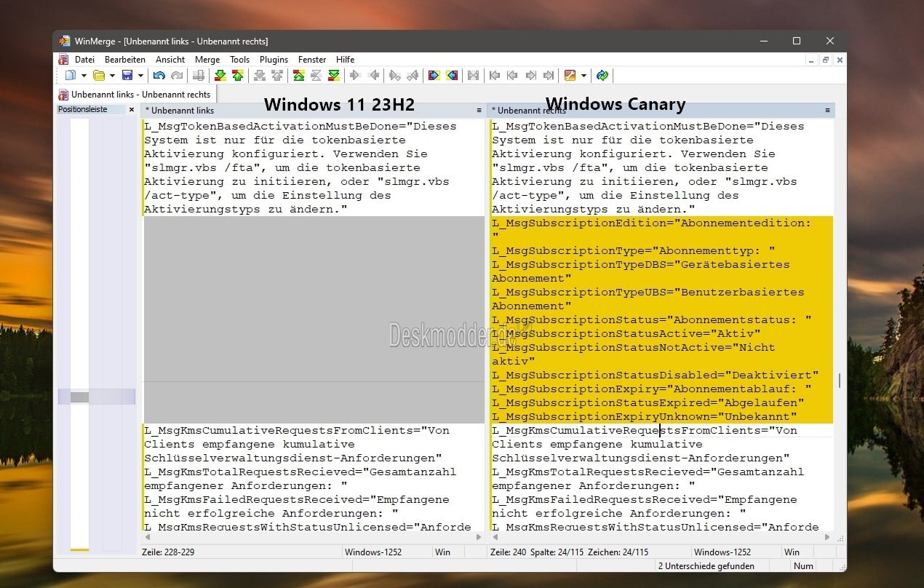Go to the first difference icon
924x588 pixels.
pyautogui.click(x=298, y=76)
